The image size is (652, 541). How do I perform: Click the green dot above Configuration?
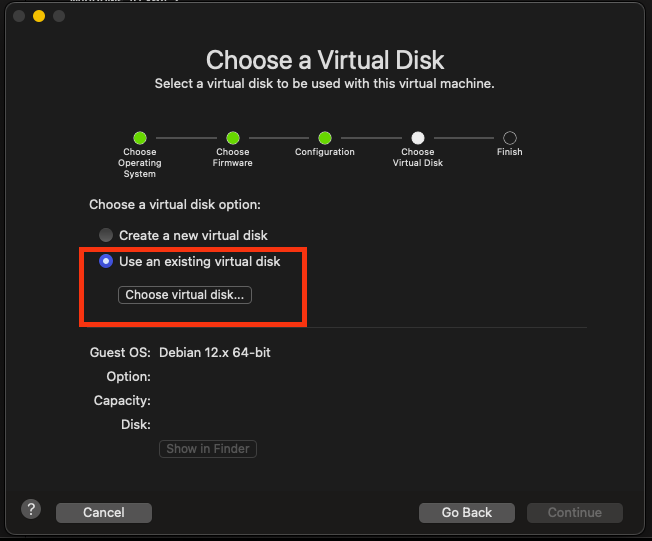point(325,138)
